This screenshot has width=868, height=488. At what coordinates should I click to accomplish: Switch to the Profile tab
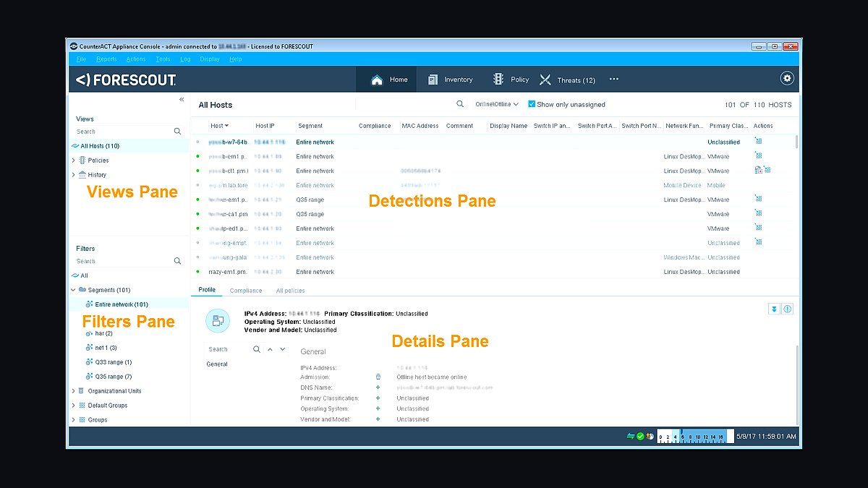[207, 290]
